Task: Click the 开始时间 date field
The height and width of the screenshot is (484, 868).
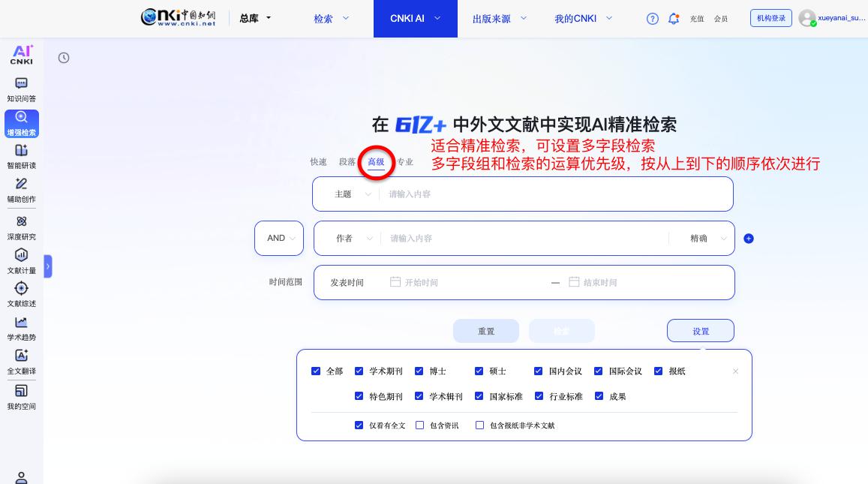Action: [x=421, y=282]
